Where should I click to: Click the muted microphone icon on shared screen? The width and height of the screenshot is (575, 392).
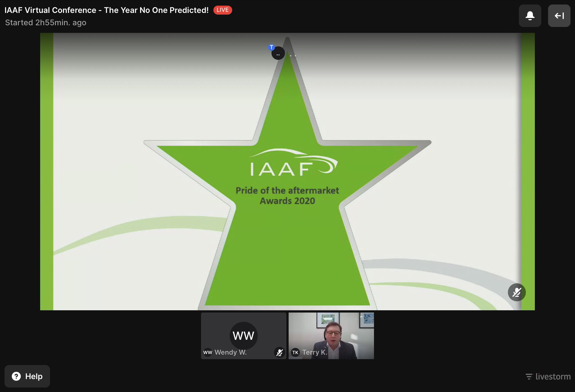point(517,292)
